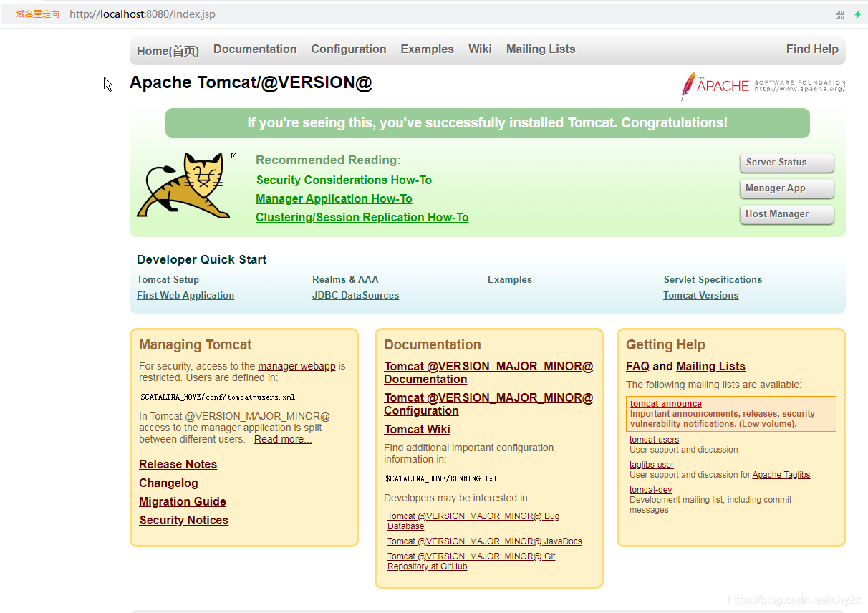Open the Configuration menu item
Screen dimensions: 868x613
click(x=349, y=49)
